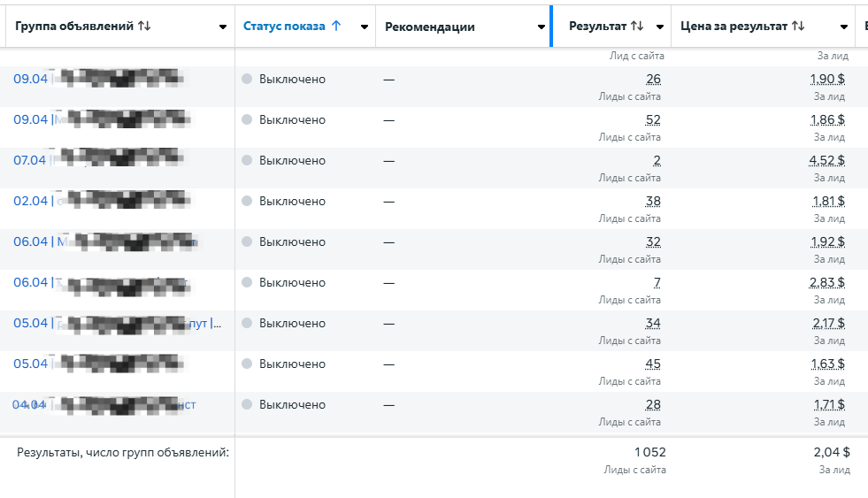Click Рекомендации column header
The width and height of the screenshot is (868, 498).
point(429,27)
